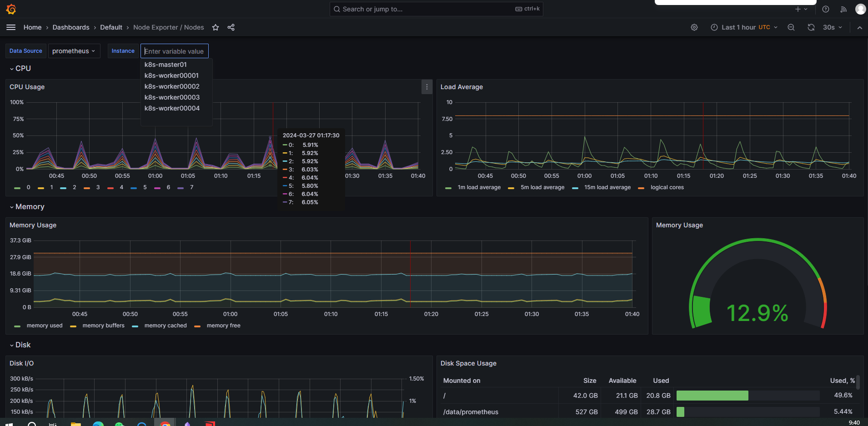868x426 pixels.
Task: Focus the Instance variable value input
Action: pyautogui.click(x=175, y=51)
